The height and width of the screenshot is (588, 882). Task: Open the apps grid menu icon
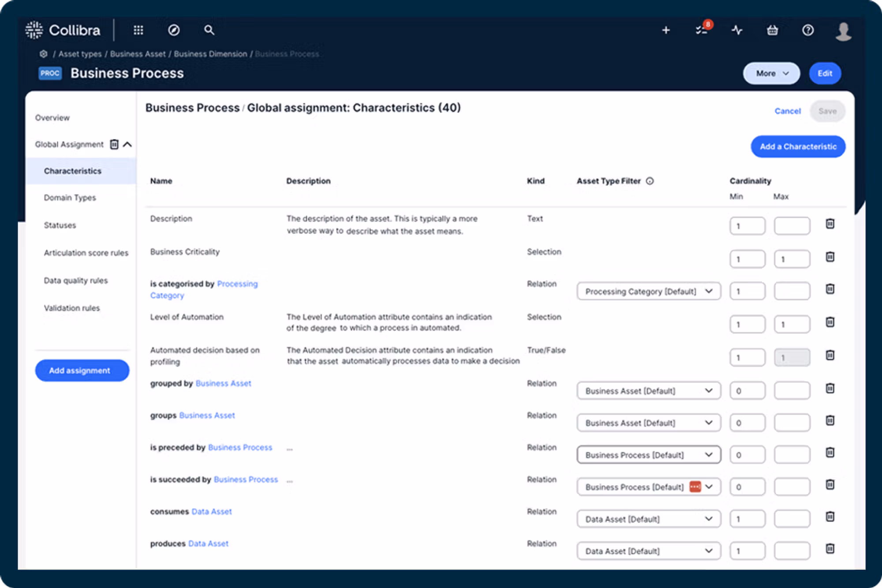pos(138,30)
